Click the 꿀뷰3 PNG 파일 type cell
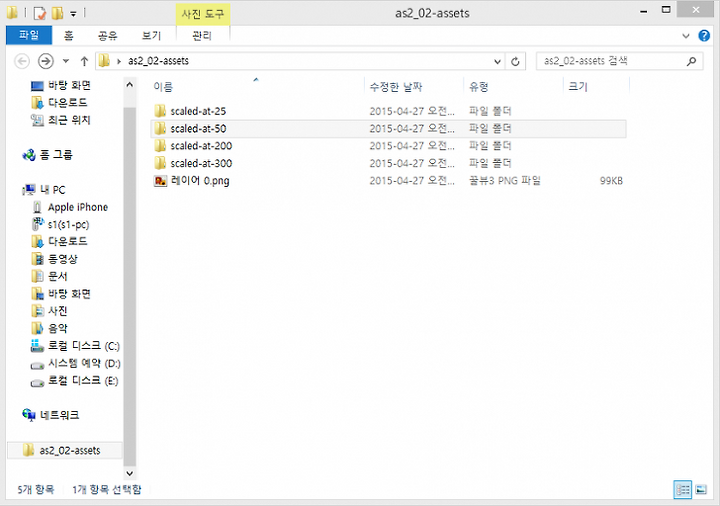The image size is (720, 506). pyautogui.click(x=505, y=181)
